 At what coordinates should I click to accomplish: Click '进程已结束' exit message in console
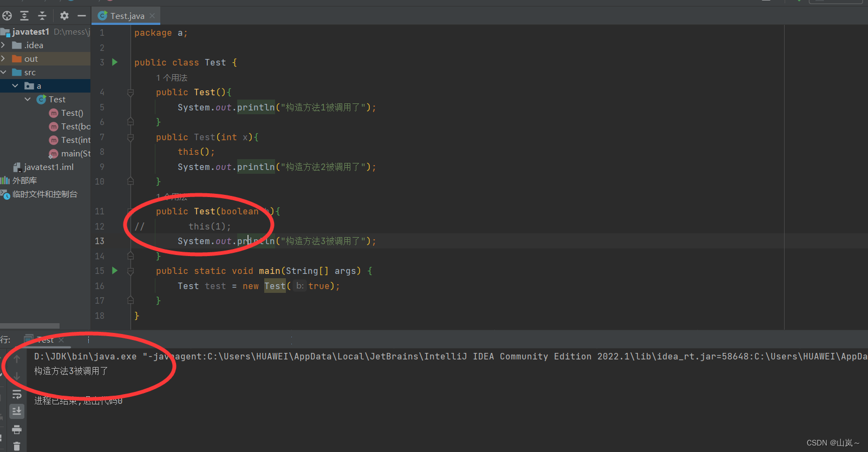pos(78,401)
